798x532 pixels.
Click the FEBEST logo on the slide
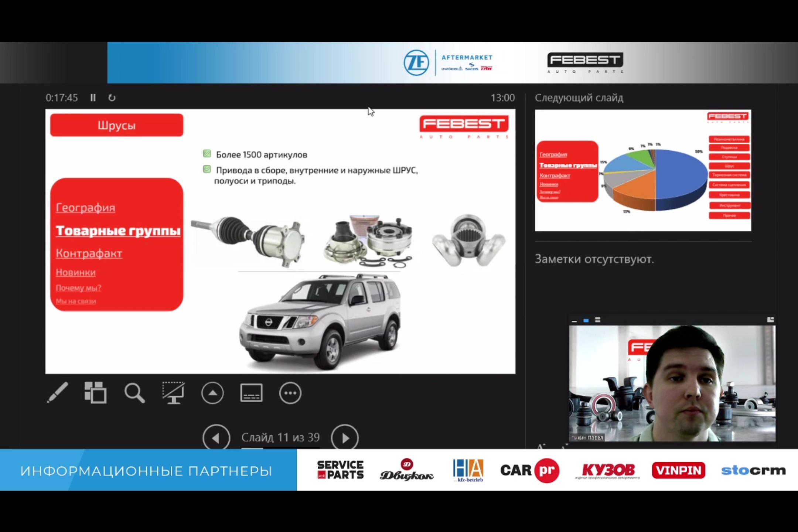click(x=464, y=127)
